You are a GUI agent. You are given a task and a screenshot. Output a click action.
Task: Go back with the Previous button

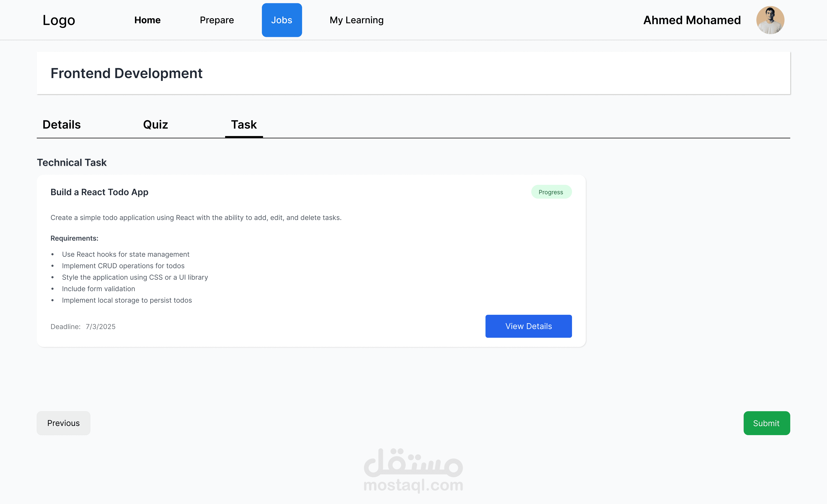click(63, 423)
